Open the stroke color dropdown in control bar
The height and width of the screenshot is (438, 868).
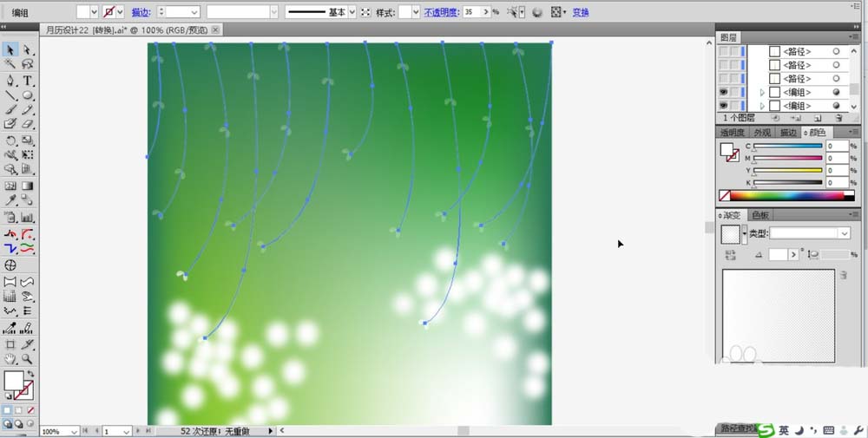click(x=120, y=11)
